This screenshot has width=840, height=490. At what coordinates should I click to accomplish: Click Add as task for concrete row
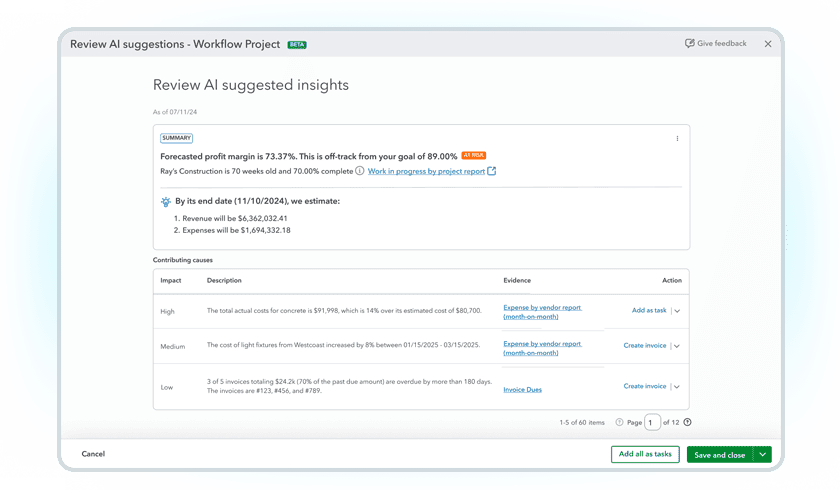click(x=649, y=311)
